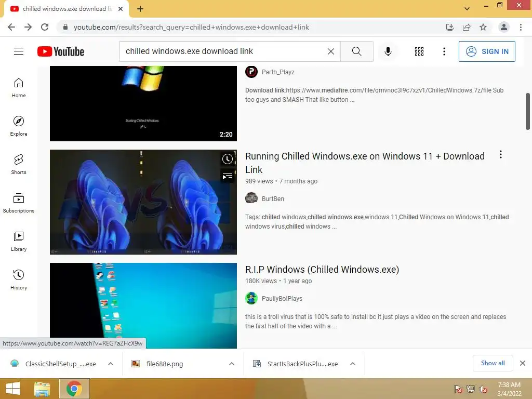532x399 pixels.
Task: Open Chrome three-dot menu
Action: [x=521, y=27]
